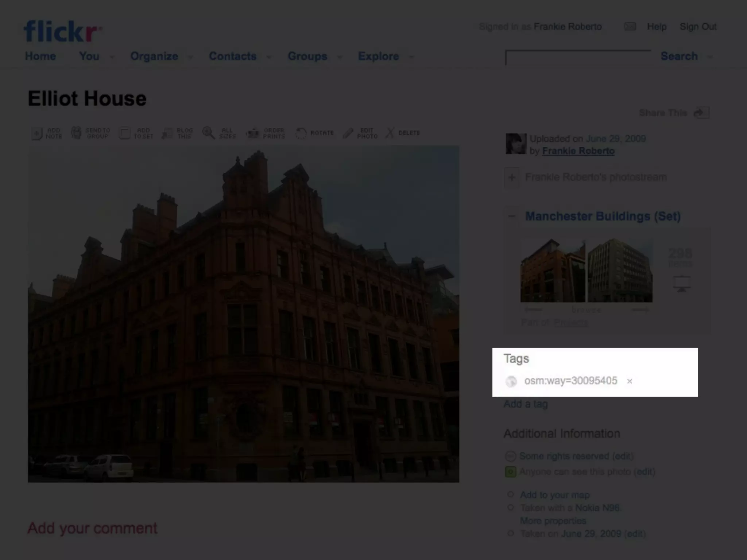The height and width of the screenshot is (560, 747).
Task: Click the Add Note icon
Action: point(37,133)
